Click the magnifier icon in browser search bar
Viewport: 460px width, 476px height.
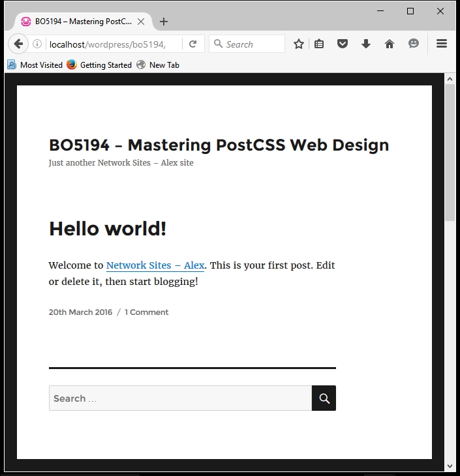pos(218,44)
